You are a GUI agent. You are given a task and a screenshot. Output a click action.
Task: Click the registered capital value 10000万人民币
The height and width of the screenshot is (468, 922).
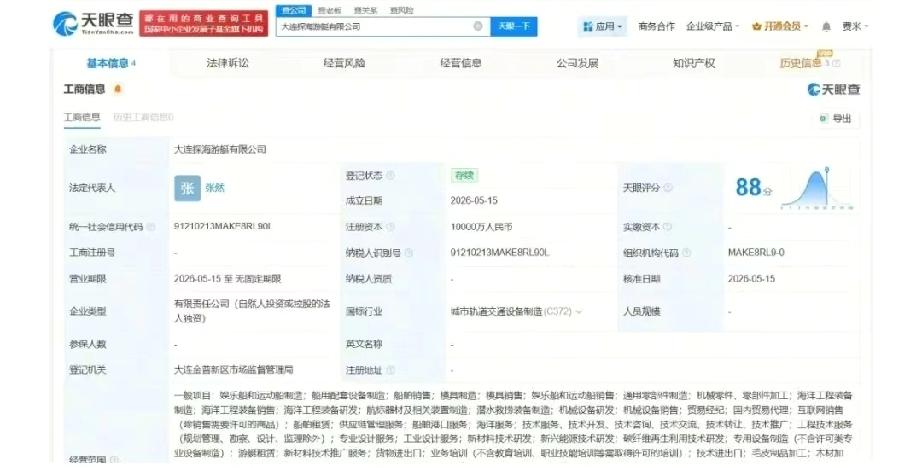click(x=481, y=227)
